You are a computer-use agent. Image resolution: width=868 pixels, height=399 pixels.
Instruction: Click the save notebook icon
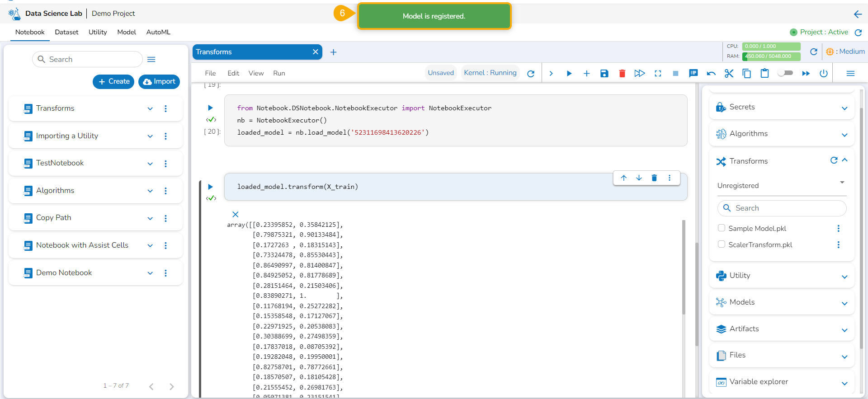(604, 73)
